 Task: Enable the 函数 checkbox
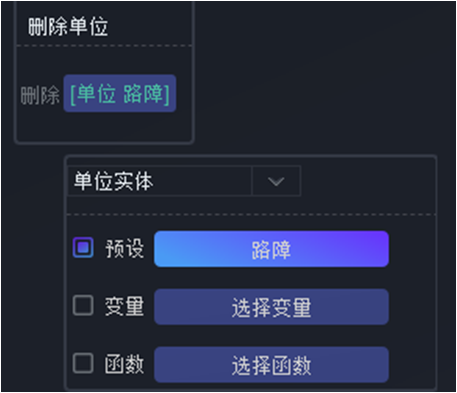(x=83, y=363)
